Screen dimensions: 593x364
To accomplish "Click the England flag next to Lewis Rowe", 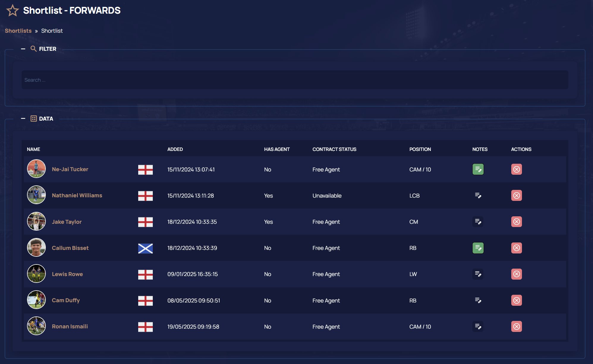I will point(145,275).
